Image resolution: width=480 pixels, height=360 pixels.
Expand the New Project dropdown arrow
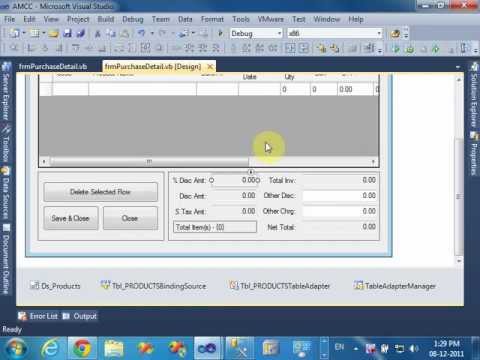click(24, 33)
